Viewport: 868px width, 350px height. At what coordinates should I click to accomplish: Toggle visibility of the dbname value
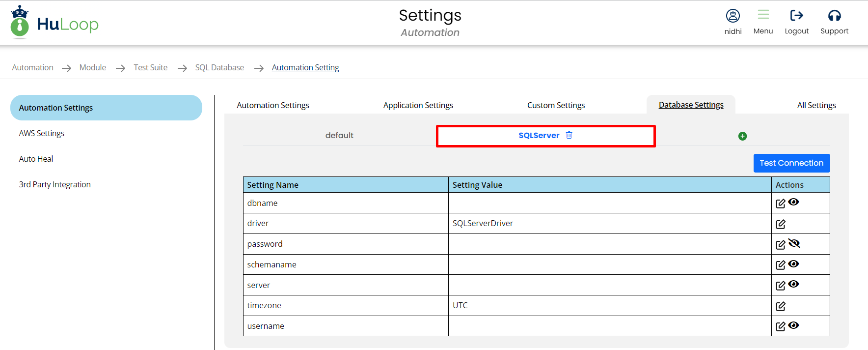(x=793, y=202)
